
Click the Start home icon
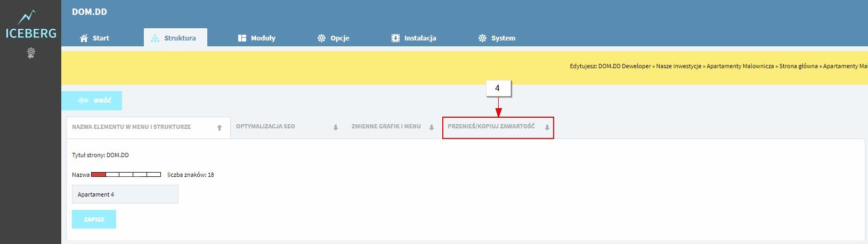point(84,38)
